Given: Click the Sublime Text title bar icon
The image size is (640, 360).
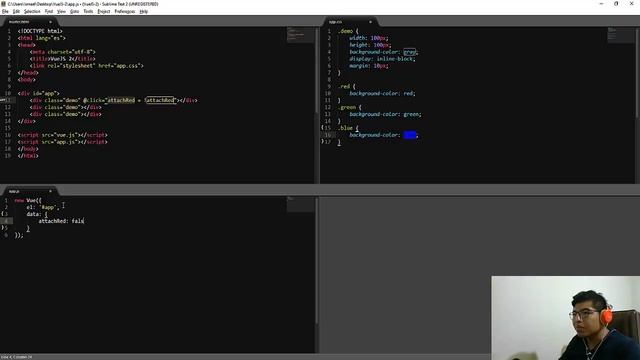Looking at the screenshot, I should (x=4, y=4).
